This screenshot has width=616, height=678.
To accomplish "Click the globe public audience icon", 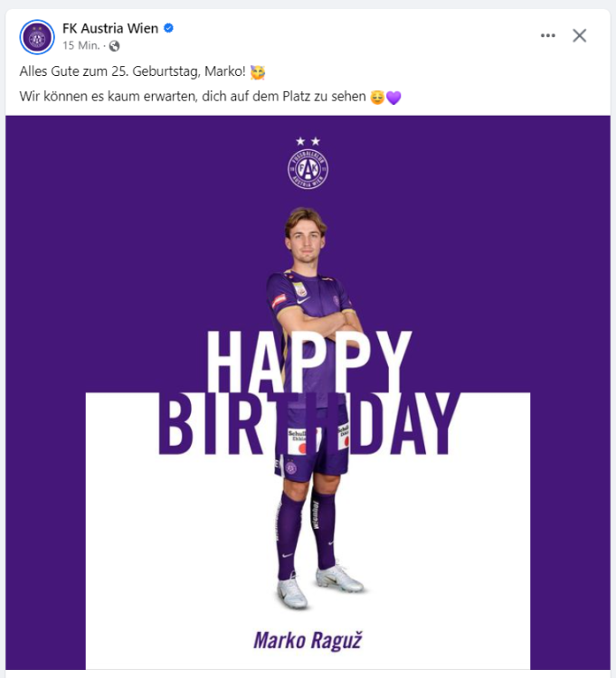I will pos(114,45).
